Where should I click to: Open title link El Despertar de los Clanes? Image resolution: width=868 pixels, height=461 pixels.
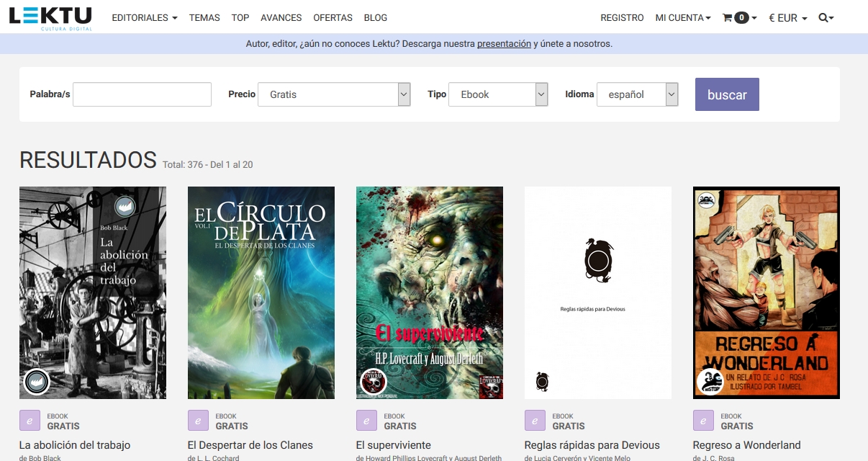[250, 445]
